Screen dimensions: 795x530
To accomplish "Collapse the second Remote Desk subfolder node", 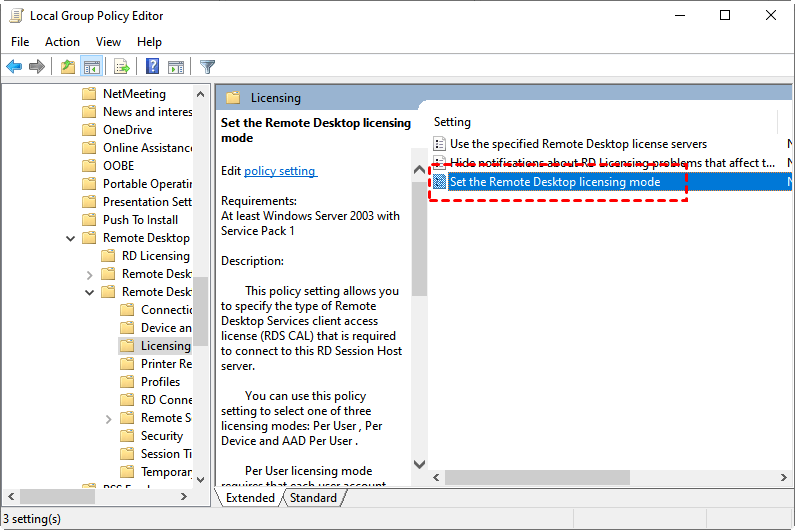I will tap(89, 293).
